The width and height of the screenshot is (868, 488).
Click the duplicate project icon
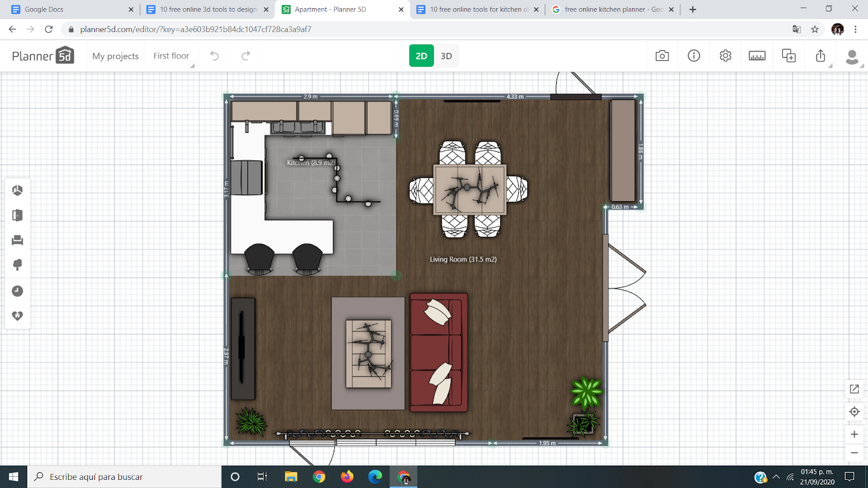[788, 56]
